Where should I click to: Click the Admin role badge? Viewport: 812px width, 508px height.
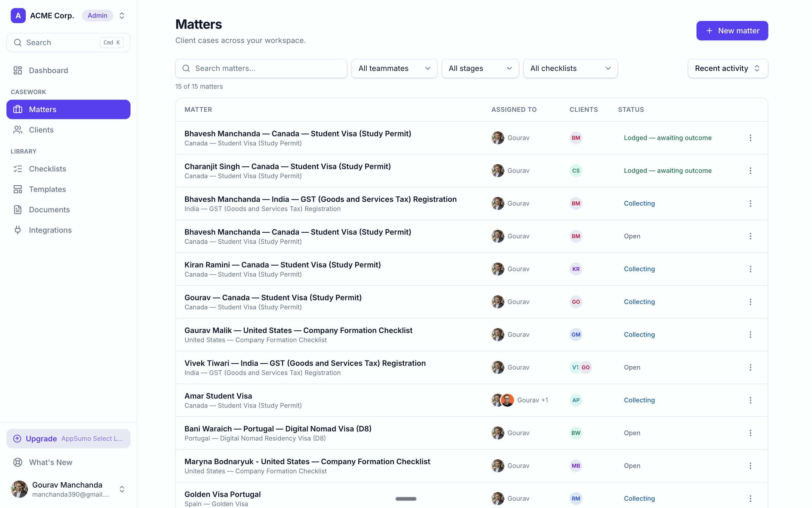97,16
